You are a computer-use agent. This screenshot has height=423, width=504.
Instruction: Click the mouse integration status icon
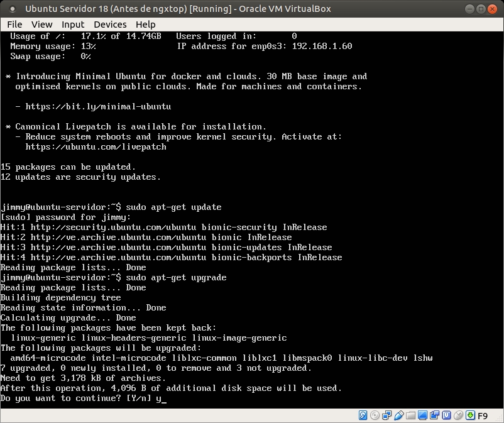(458, 415)
